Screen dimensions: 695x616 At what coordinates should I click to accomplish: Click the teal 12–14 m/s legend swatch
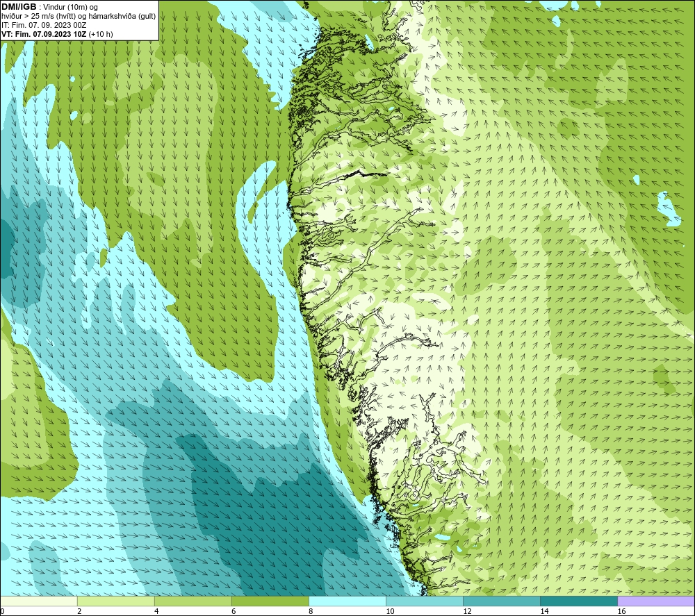pos(502,601)
